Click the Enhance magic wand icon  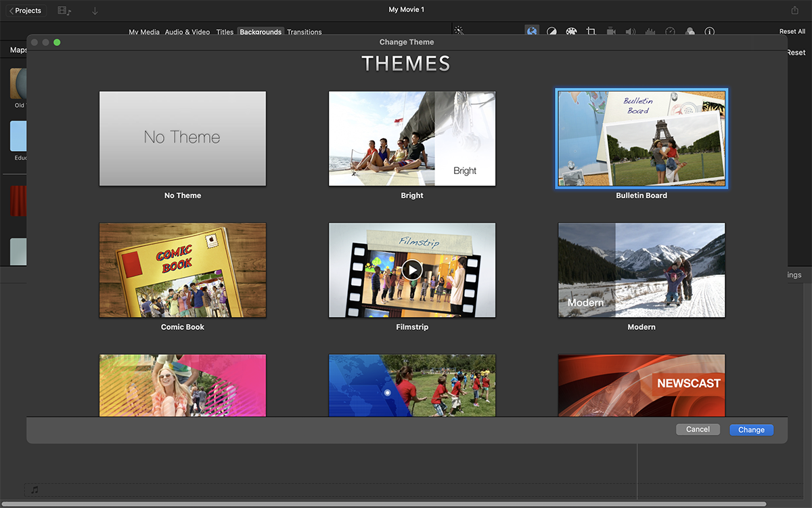click(x=459, y=31)
